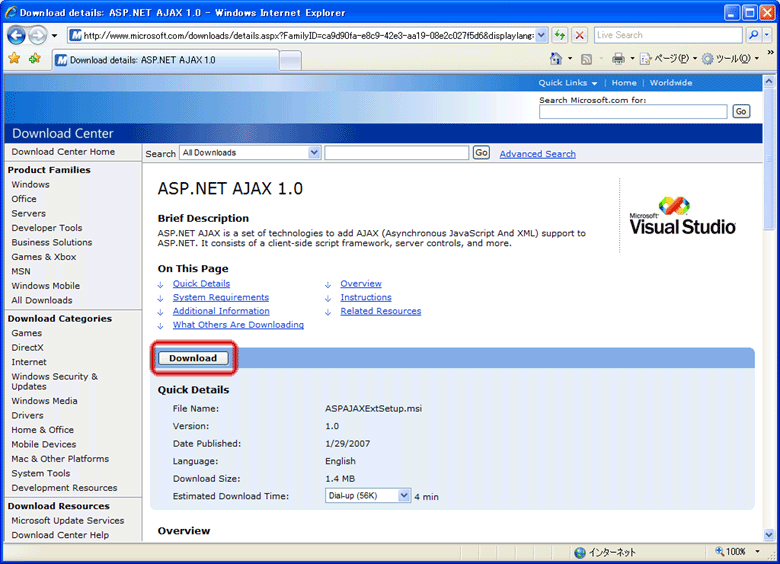The width and height of the screenshot is (780, 564).
Task: Open the zoom level dropdown arrow
Action: click(x=757, y=552)
